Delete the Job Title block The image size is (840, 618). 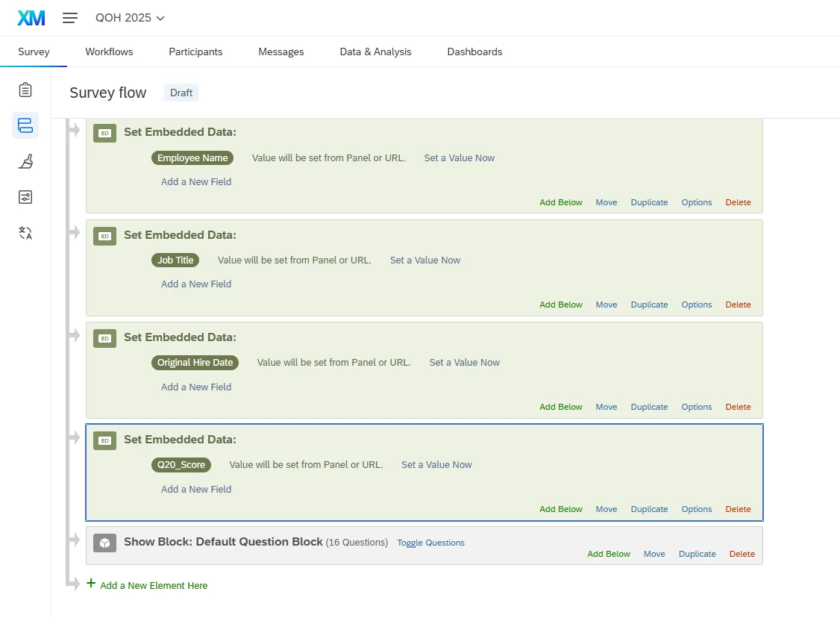point(739,305)
